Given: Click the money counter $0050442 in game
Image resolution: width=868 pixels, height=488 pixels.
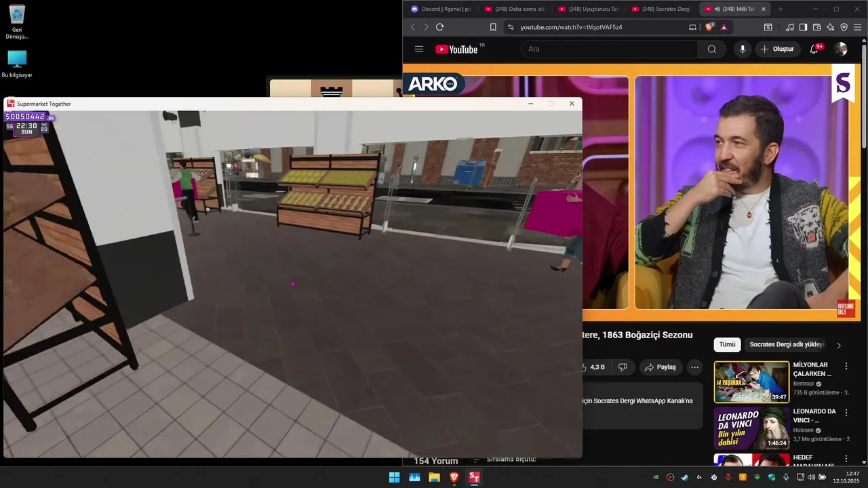Looking at the screenshot, I should click(x=25, y=117).
